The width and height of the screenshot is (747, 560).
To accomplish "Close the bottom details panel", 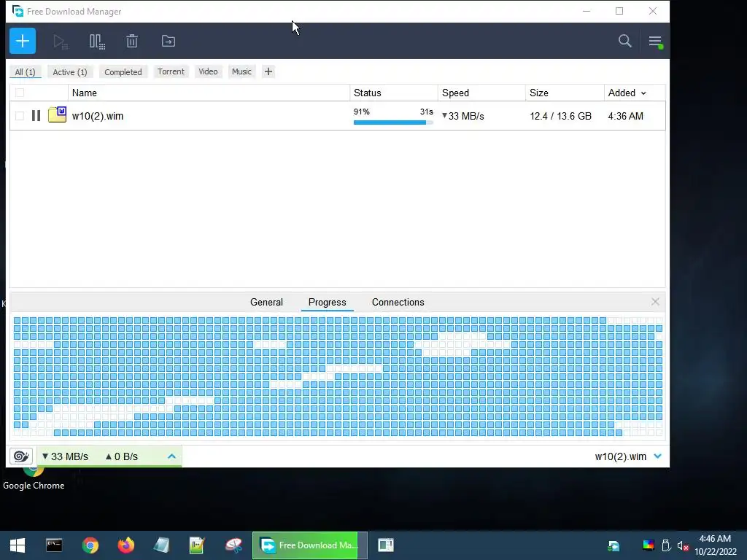I will (x=655, y=301).
